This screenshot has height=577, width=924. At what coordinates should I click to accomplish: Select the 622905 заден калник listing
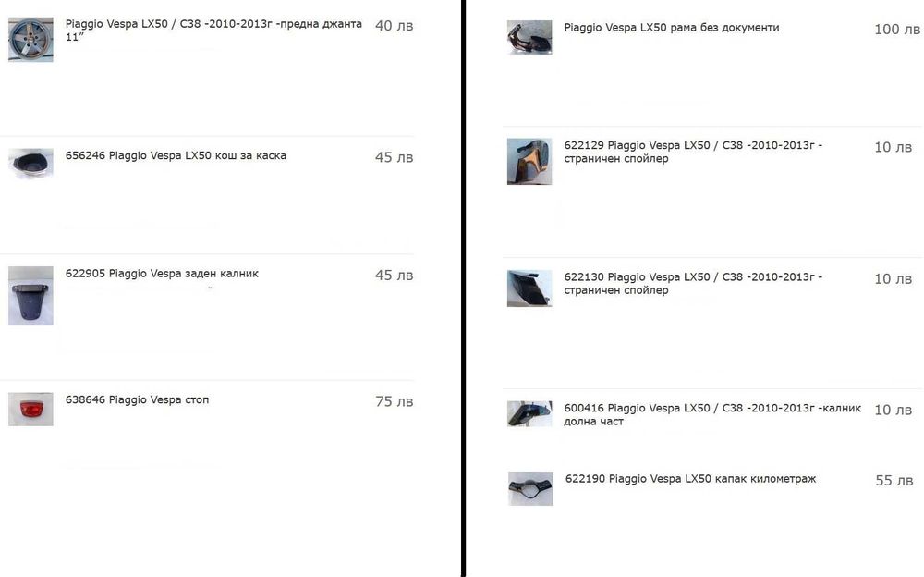(162, 274)
